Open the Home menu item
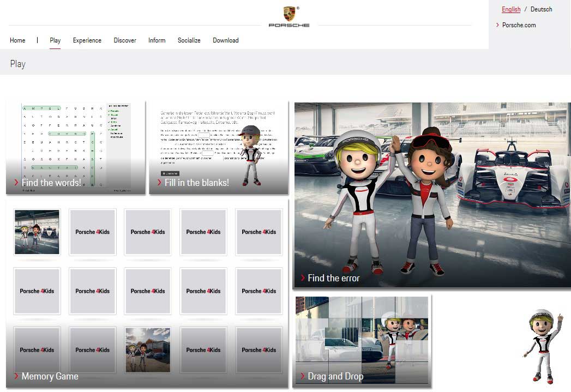This screenshot has height=392, width=571. tap(17, 40)
